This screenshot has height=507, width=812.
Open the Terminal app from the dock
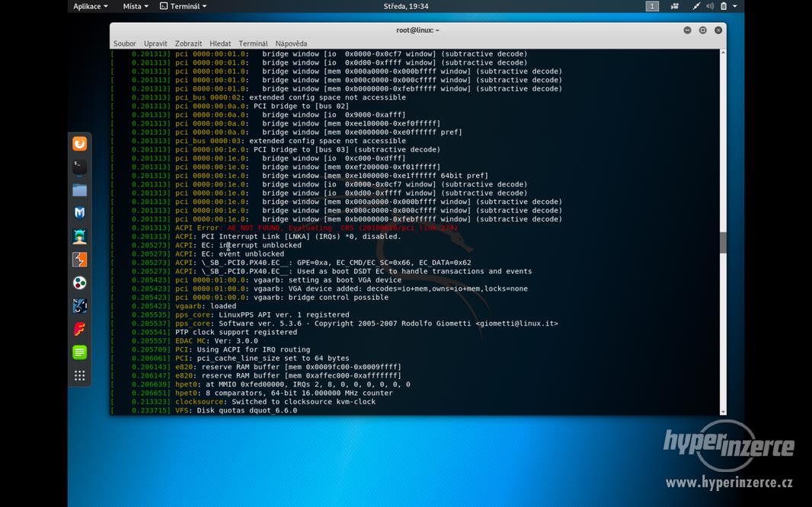click(x=79, y=166)
